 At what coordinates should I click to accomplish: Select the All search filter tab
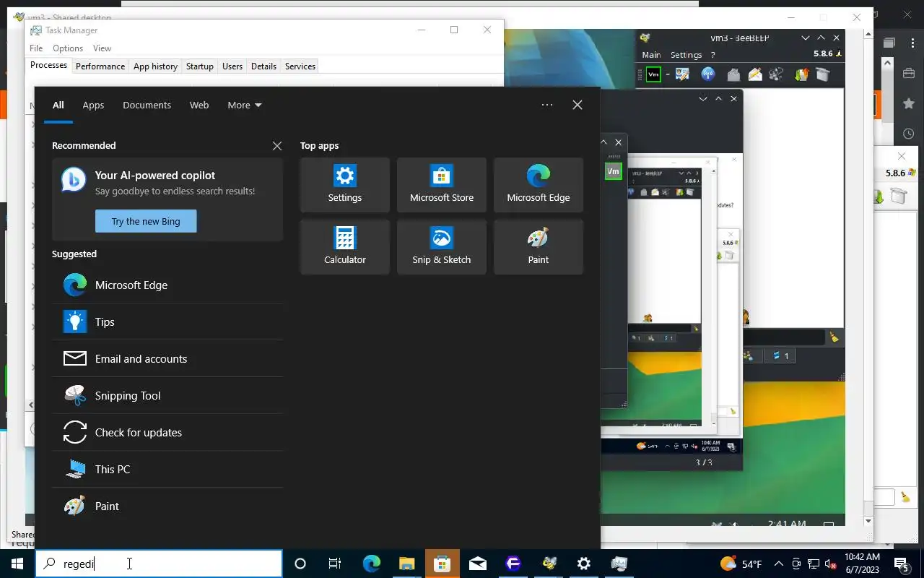click(x=58, y=105)
